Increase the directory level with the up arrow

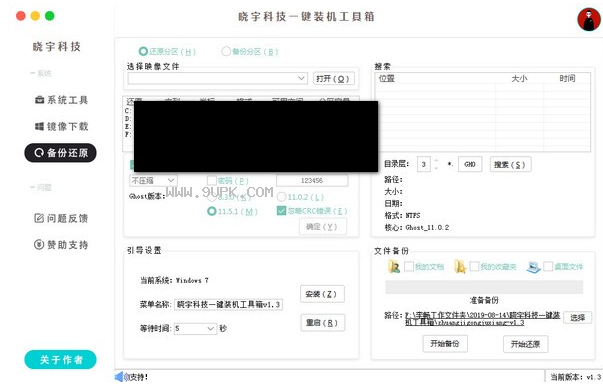click(x=436, y=161)
